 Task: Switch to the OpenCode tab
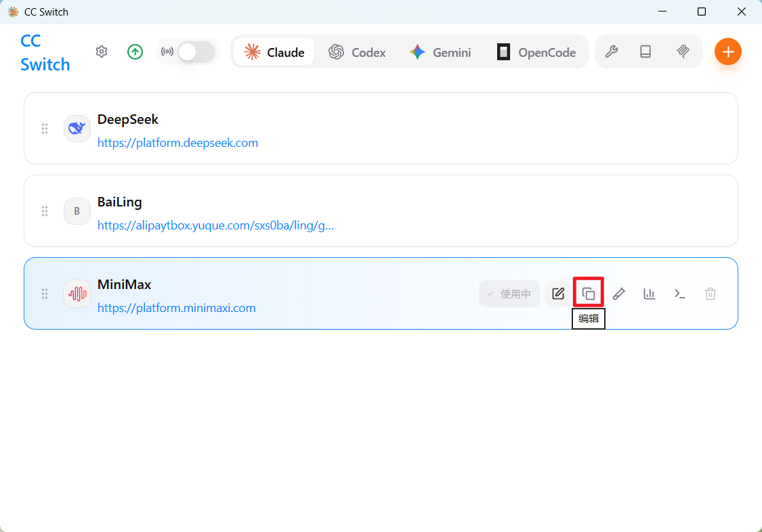(536, 51)
